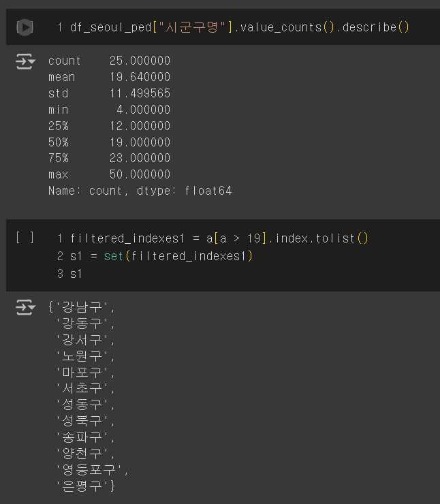Run the filtered_indexes1 cell via empty brackets

click(25, 238)
